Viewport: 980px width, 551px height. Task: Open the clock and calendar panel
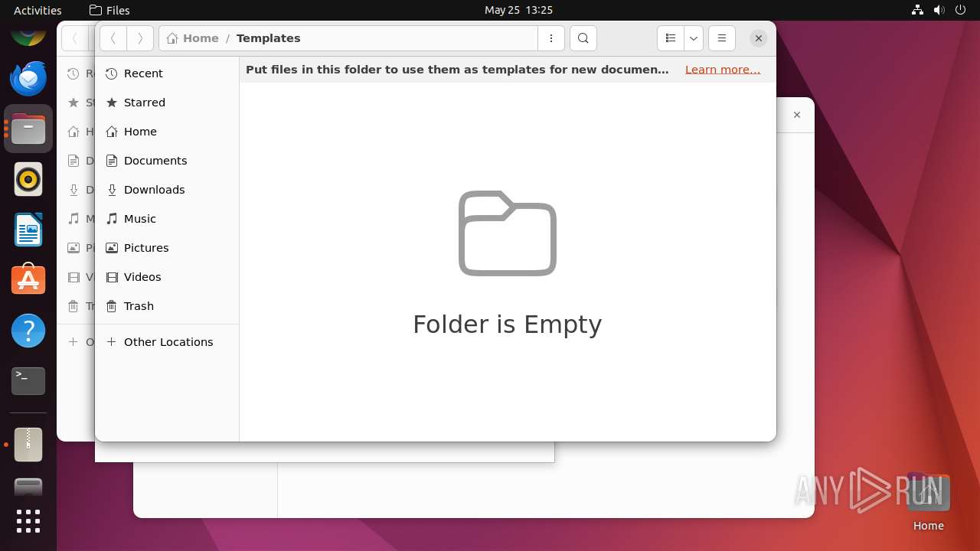point(518,10)
